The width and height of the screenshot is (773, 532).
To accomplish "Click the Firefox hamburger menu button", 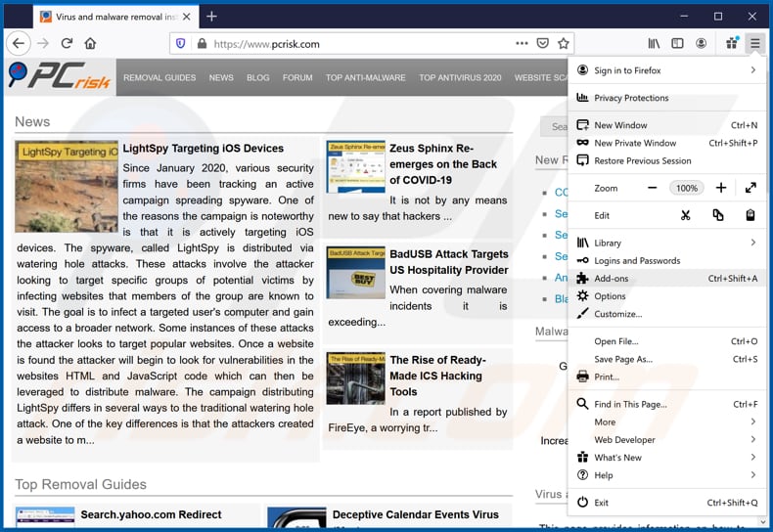I will tap(754, 43).
